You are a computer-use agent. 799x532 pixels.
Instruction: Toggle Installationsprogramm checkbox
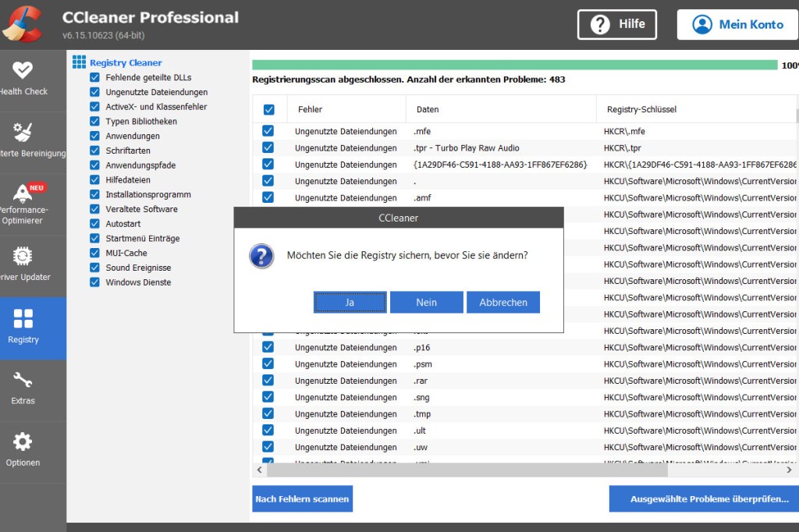[94, 195]
